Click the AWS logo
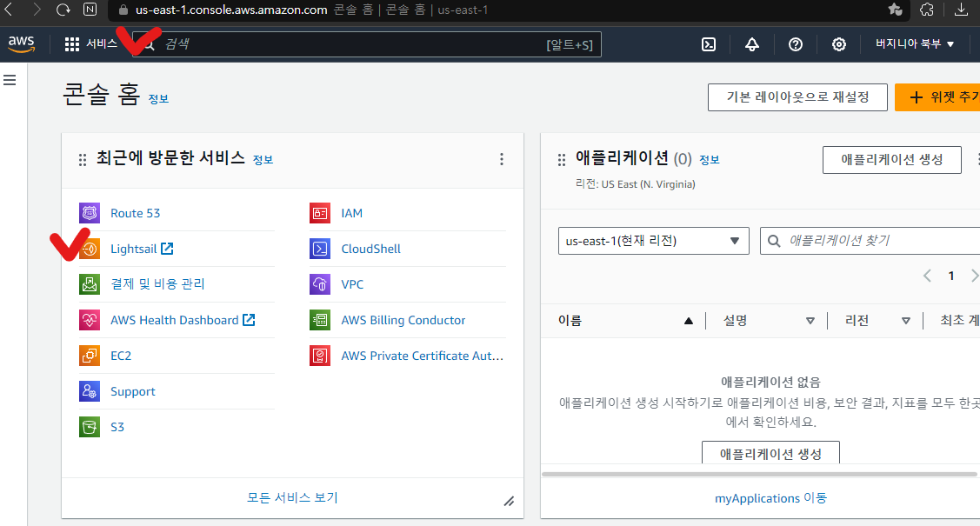Viewport: 980px width, 526px height. point(21,43)
